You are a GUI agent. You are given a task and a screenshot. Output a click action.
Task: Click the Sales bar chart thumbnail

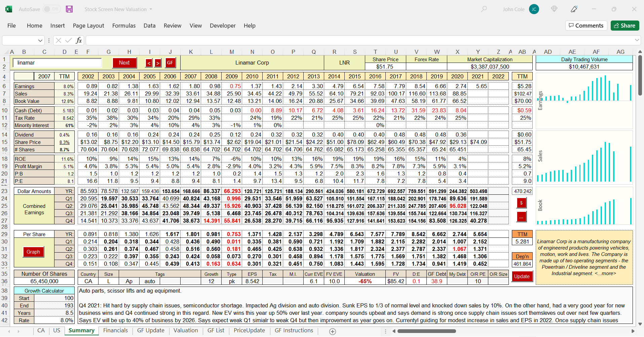[584, 157]
